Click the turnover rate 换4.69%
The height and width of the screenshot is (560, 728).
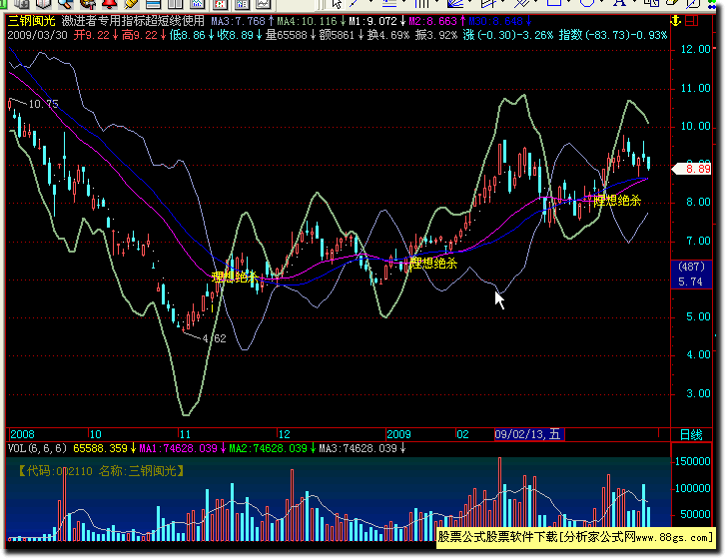[x=388, y=35]
